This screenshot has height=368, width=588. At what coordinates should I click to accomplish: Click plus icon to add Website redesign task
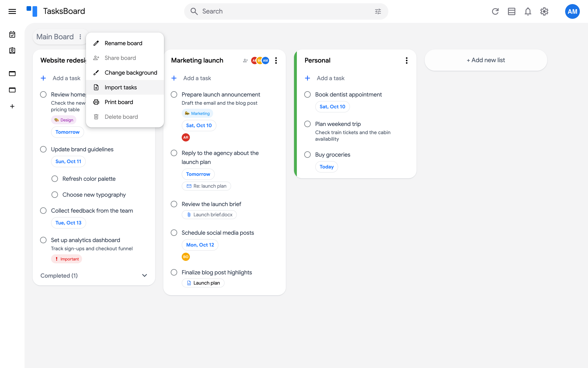pyautogui.click(x=43, y=78)
